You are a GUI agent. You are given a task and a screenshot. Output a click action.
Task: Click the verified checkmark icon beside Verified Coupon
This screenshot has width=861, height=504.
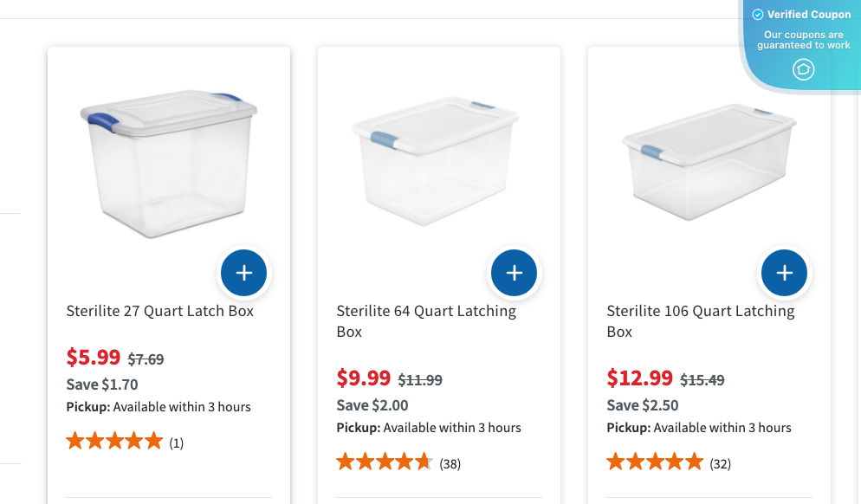[x=758, y=15]
